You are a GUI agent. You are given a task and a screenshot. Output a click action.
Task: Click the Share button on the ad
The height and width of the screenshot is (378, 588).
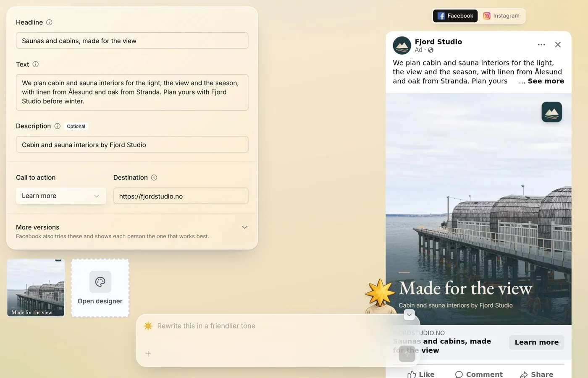tap(536, 374)
